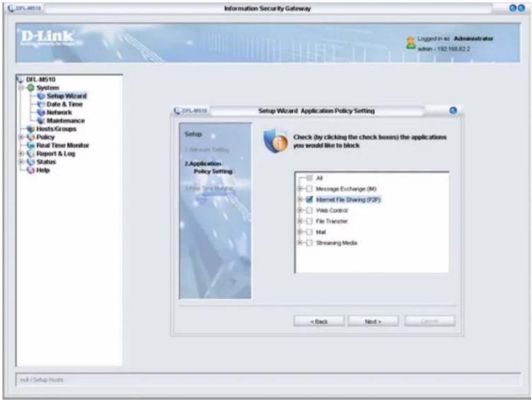The height and width of the screenshot is (400, 532).
Task: Expand the Policy tree node
Action: [21, 137]
